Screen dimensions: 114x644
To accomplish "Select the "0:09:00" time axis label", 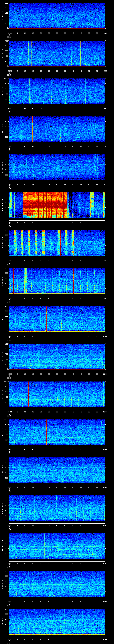I will [x=9, y=336].
